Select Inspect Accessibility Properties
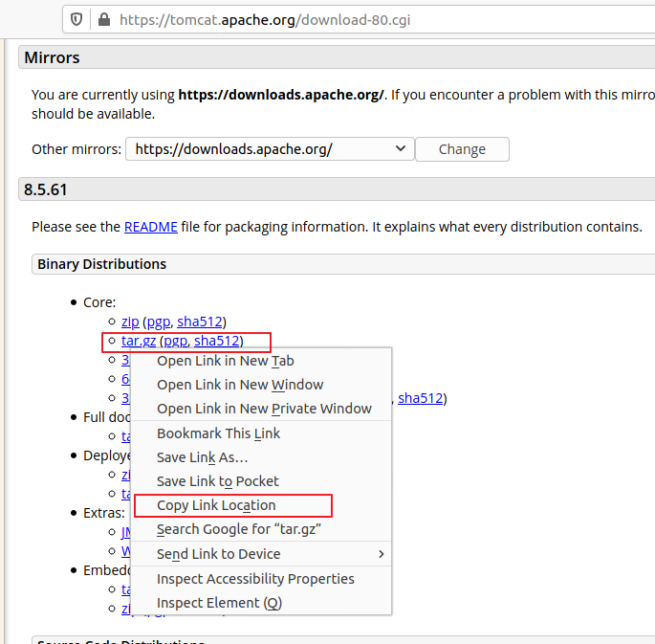The image size is (655, 644). (261, 579)
